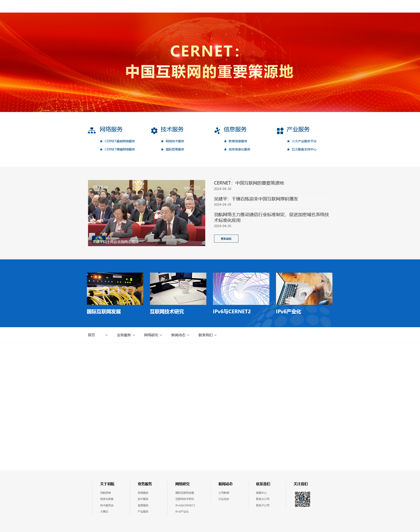The height and width of the screenshot is (532, 420).
Task: Click the 更多动态 button
Action: tap(226, 238)
